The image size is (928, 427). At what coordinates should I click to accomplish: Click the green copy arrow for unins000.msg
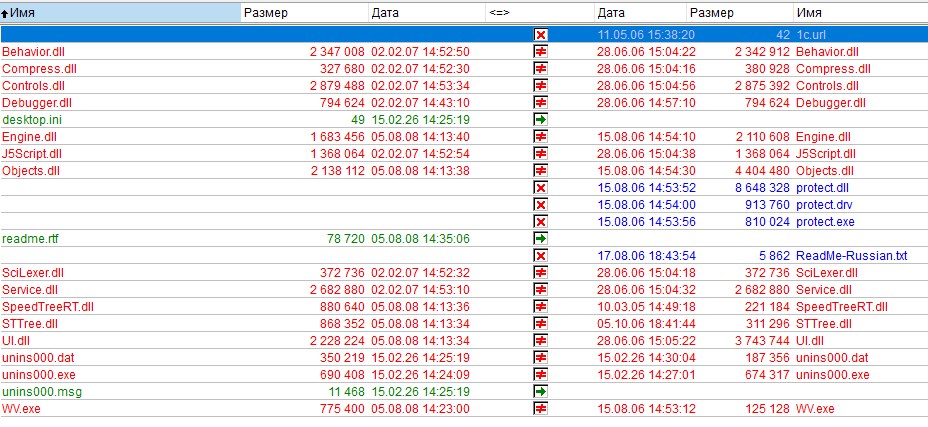point(540,392)
